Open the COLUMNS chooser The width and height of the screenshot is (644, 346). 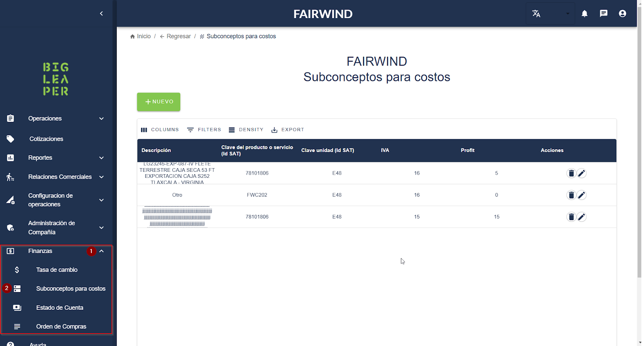[160, 130]
